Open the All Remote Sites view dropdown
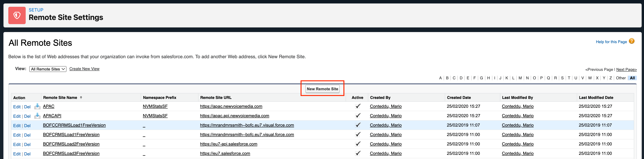 [48, 69]
